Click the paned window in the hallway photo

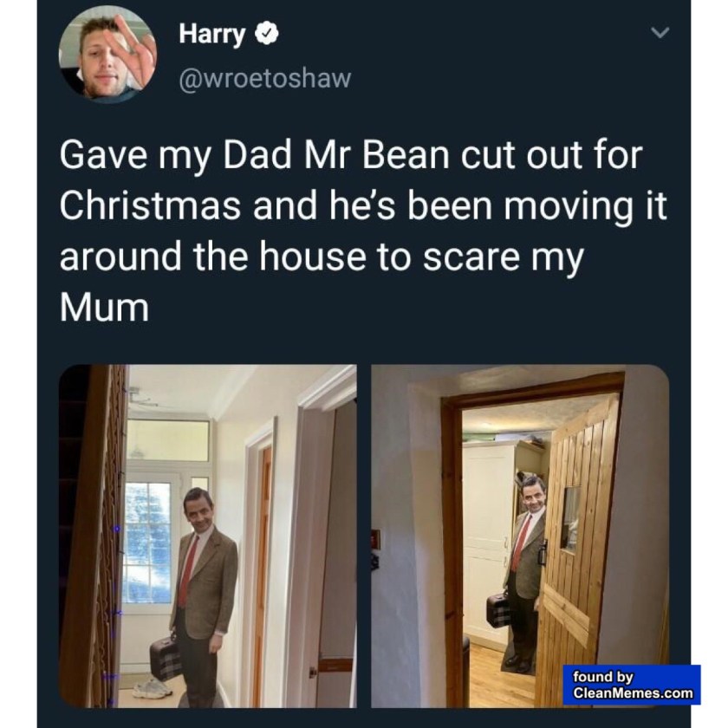coord(147,543)
